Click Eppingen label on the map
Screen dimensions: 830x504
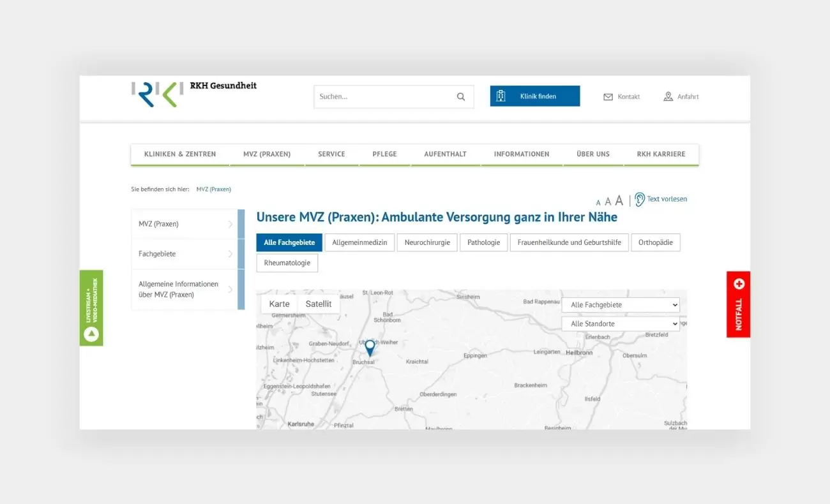pyautogui.click(x=475, y=355)
